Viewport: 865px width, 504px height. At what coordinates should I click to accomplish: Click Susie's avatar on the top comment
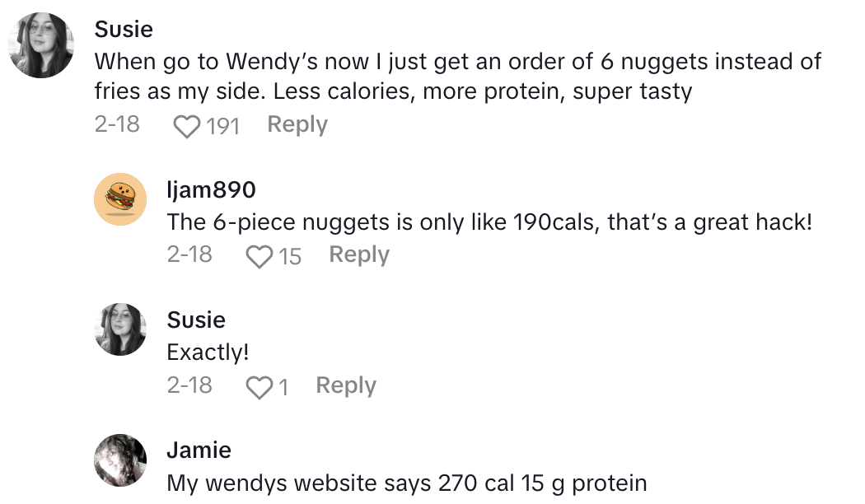point(41,46)
